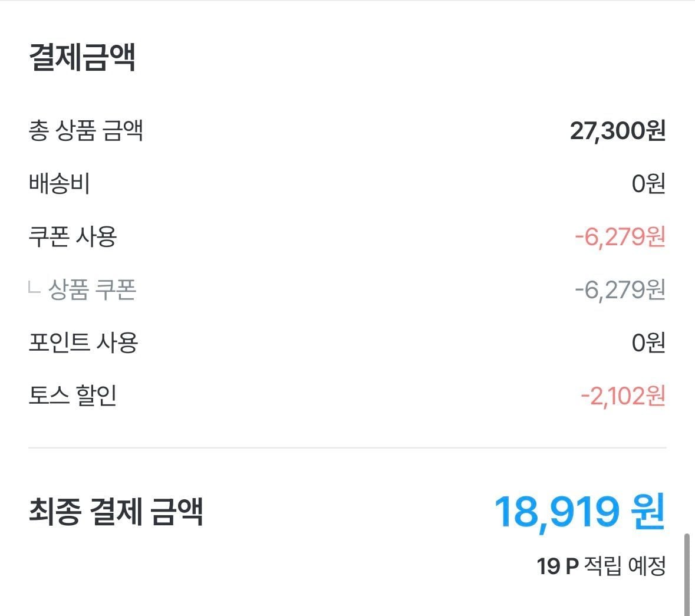Select the 포인트 사용 label
The image size is (695, 616).
pos(83,342)
